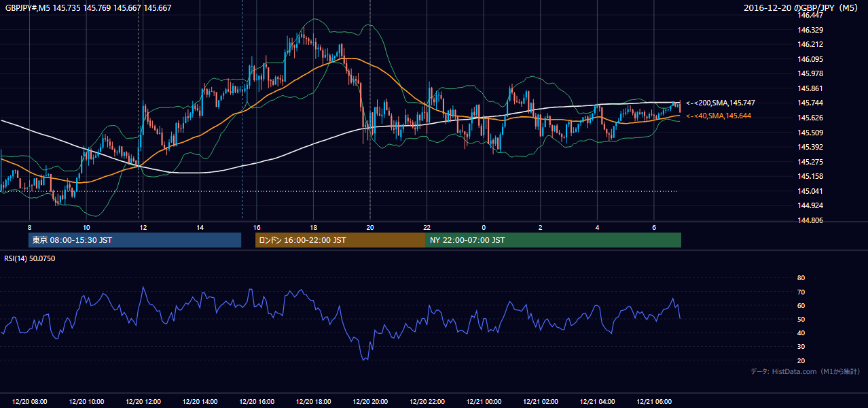Screen dimensions: 868x408
Task: Click RSI scale value 40
Action: click(x=801, y=333)
